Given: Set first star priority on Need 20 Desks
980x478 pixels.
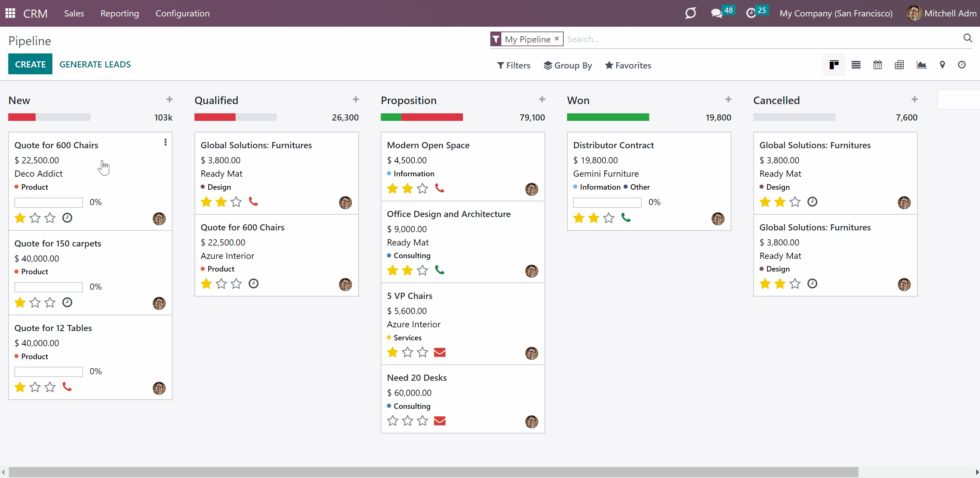Looking at the screenshot, I should 393,421.
